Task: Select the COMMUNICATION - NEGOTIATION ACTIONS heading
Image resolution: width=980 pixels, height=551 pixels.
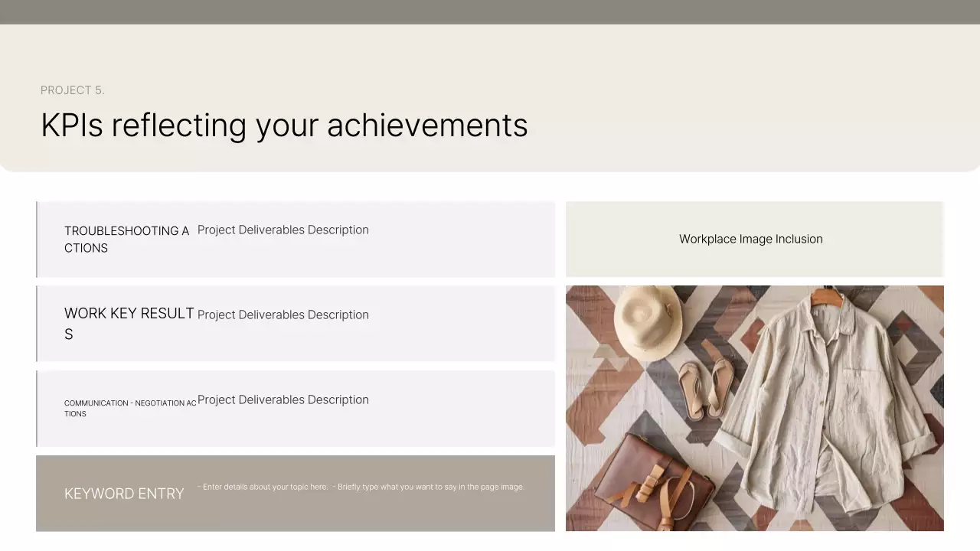Action: click(130, 408)
